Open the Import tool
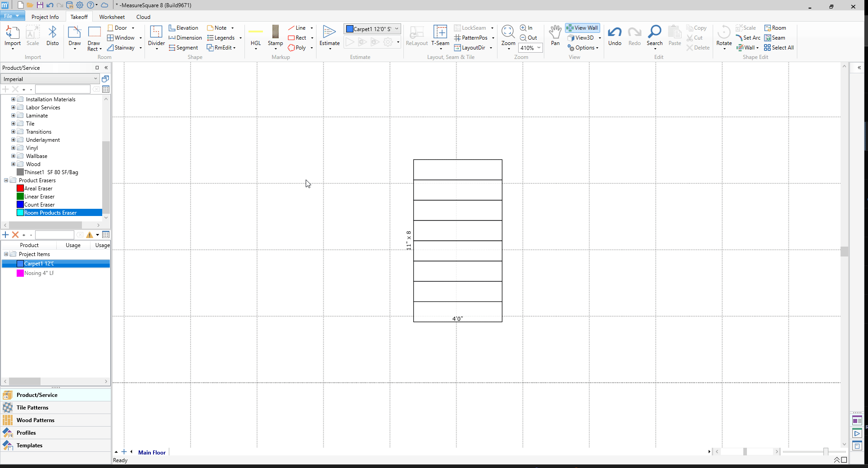This screenshot has height=468, width=868. pyautogui.click(x=13, y=36)
